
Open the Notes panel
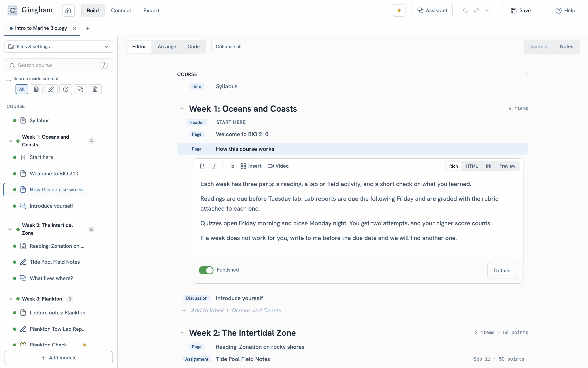(x=566, y=46)
